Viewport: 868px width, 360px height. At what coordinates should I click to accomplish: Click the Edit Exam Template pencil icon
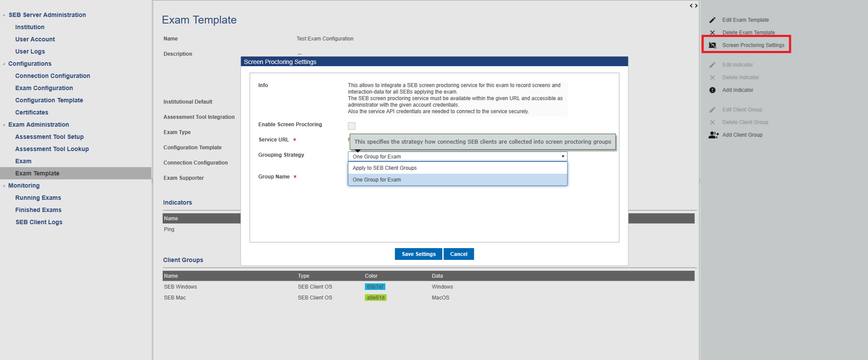[x=712, y=20]
